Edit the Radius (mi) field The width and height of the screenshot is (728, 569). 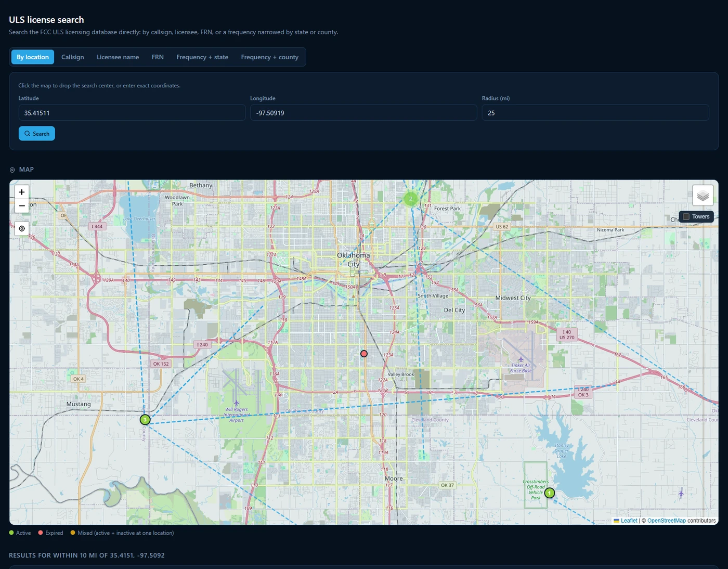[595, 113]
